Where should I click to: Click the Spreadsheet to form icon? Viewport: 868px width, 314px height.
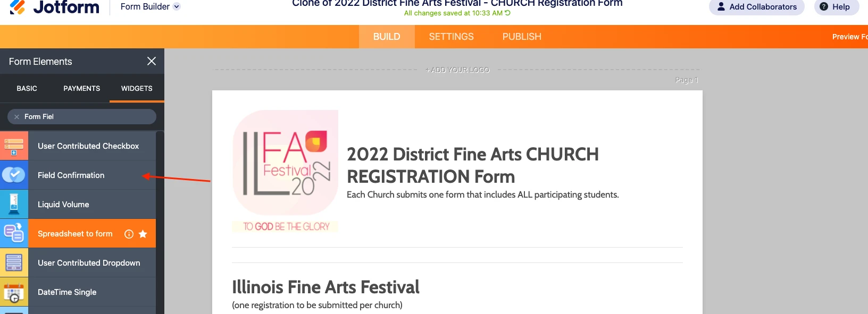[14, 234]
